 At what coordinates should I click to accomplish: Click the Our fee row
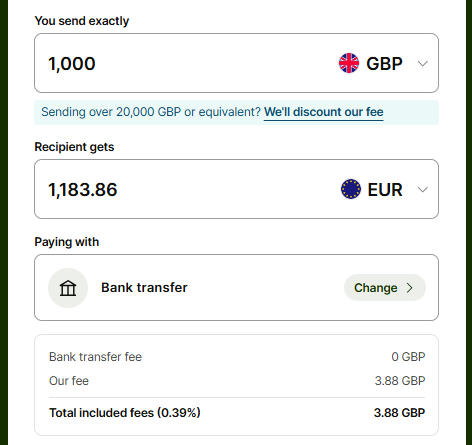tap(237, 381)
